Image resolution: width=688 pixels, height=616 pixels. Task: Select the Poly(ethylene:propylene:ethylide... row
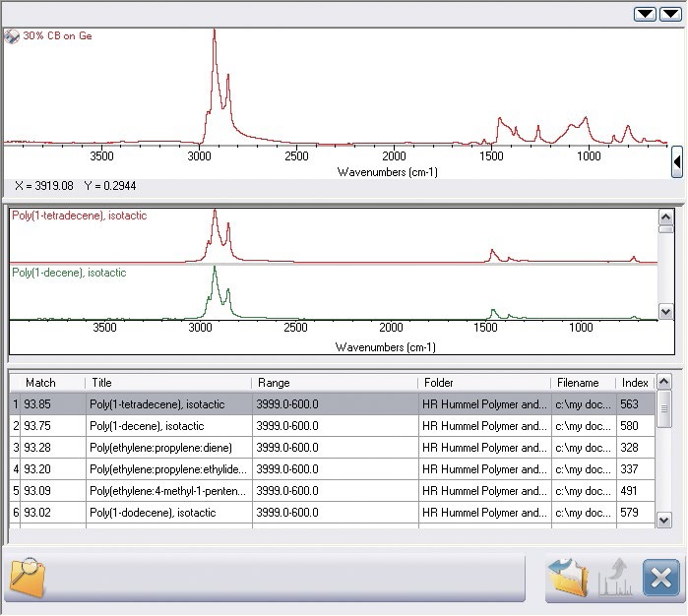(332, 469)
